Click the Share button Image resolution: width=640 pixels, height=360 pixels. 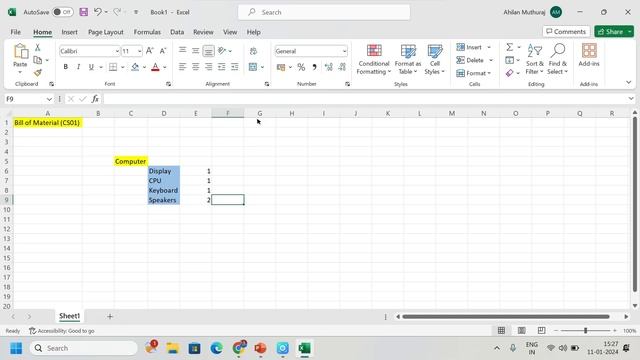click(x=610, y=31)
